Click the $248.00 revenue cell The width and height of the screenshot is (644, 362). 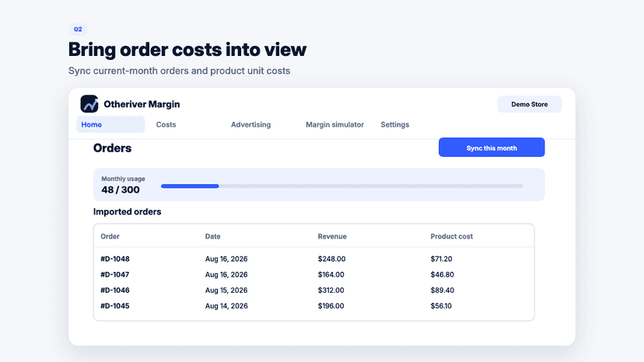331,259
